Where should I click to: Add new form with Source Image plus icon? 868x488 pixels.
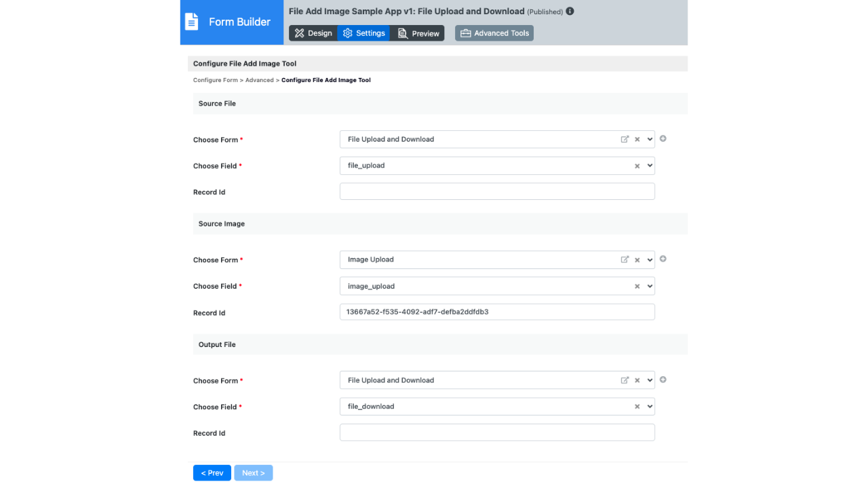663,259
